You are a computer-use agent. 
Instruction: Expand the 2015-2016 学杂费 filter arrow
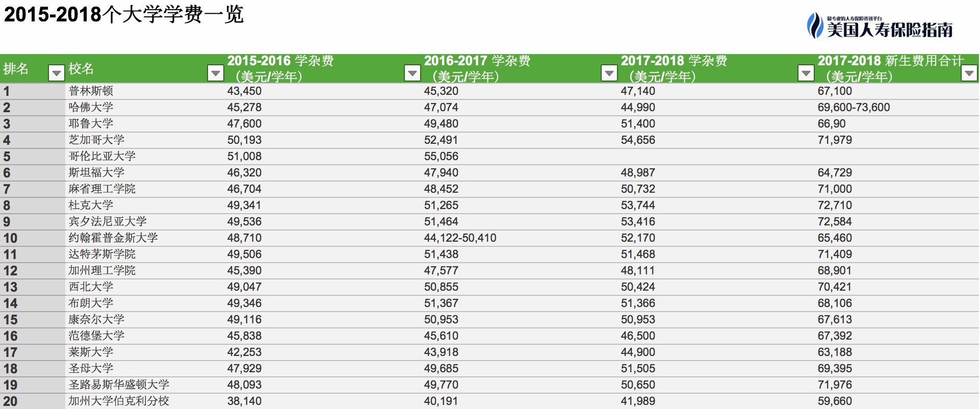point(412,73)
